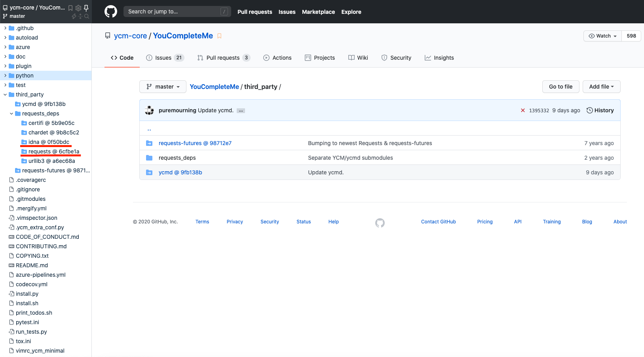The width and height of the screenshot is (644, 357).
Task: Open the Insights tab
Action: click(x=439, y=58)
